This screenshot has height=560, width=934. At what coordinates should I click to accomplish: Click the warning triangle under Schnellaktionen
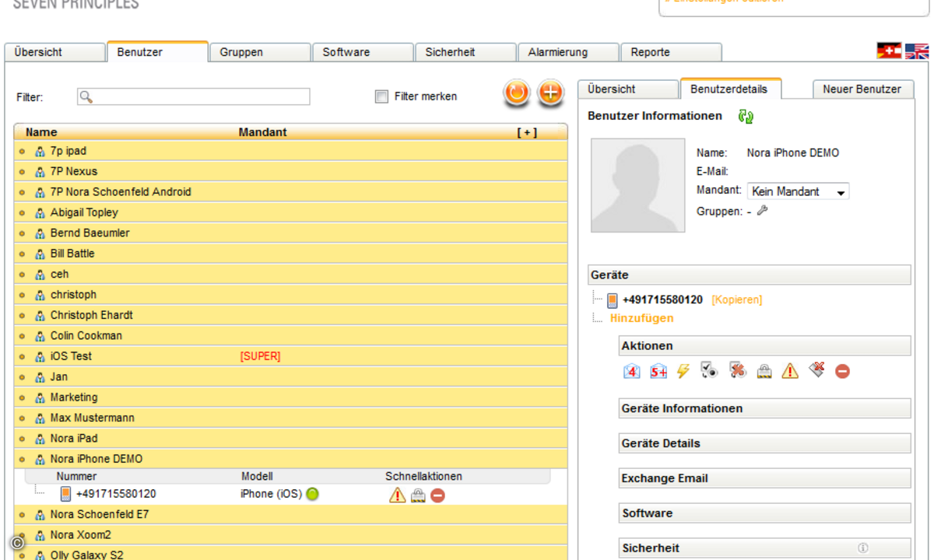tap(398, 495)
